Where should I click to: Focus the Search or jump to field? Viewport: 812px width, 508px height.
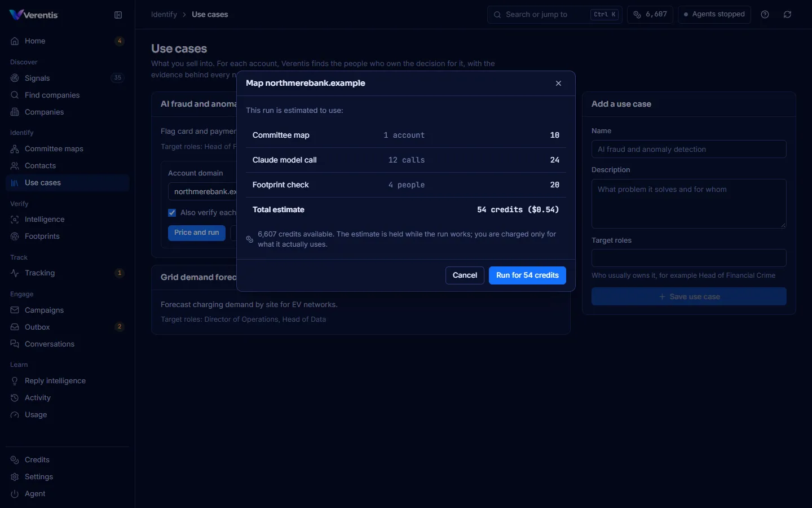point(555,15)
